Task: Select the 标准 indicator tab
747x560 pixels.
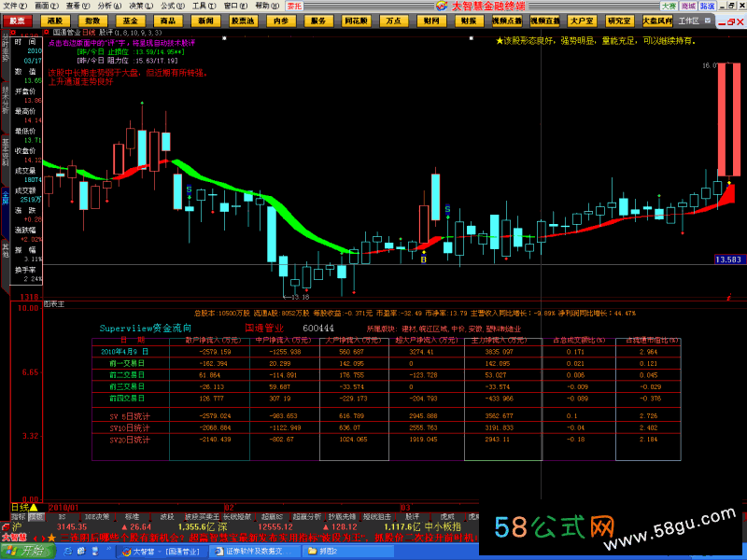Action: click(132, 517)
